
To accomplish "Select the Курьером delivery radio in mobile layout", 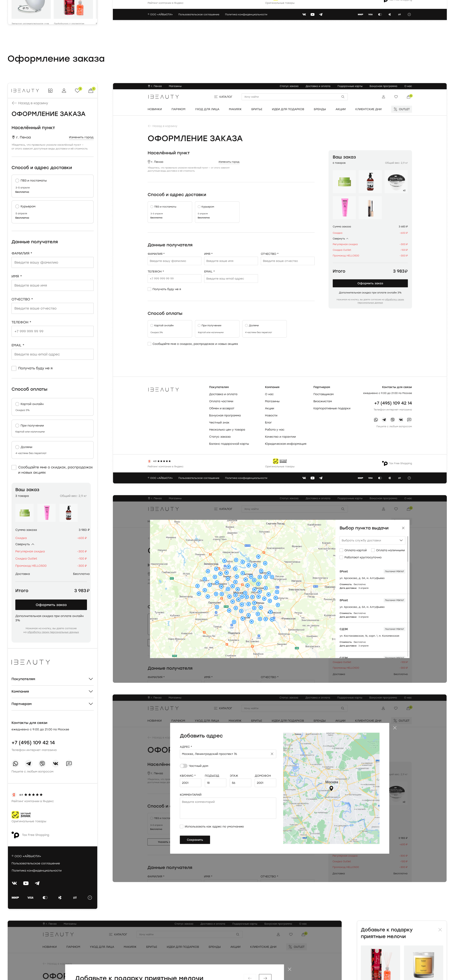I will tap(17, 206).
